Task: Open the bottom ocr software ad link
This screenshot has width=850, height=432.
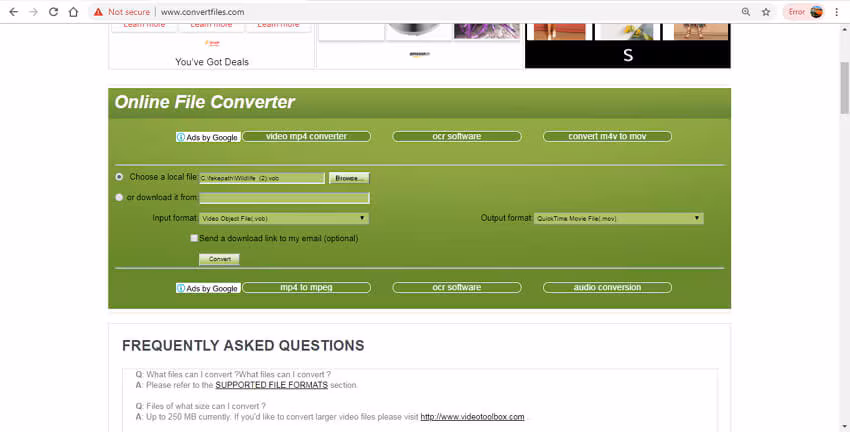Action: pos(457,287)
